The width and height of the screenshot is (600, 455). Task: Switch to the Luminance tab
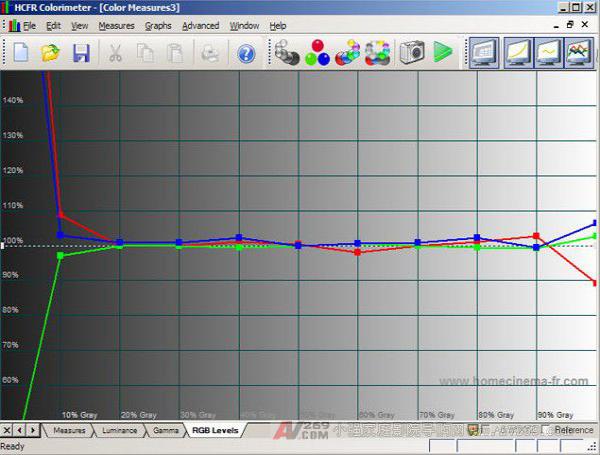click(120, 430)
